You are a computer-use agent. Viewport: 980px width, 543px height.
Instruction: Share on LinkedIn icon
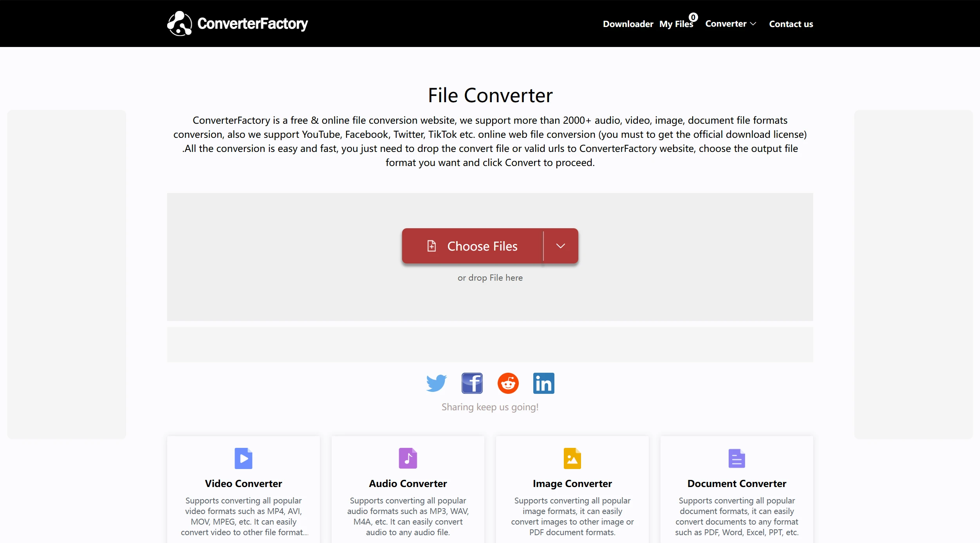pyautogui.click(x=544, y=383)
